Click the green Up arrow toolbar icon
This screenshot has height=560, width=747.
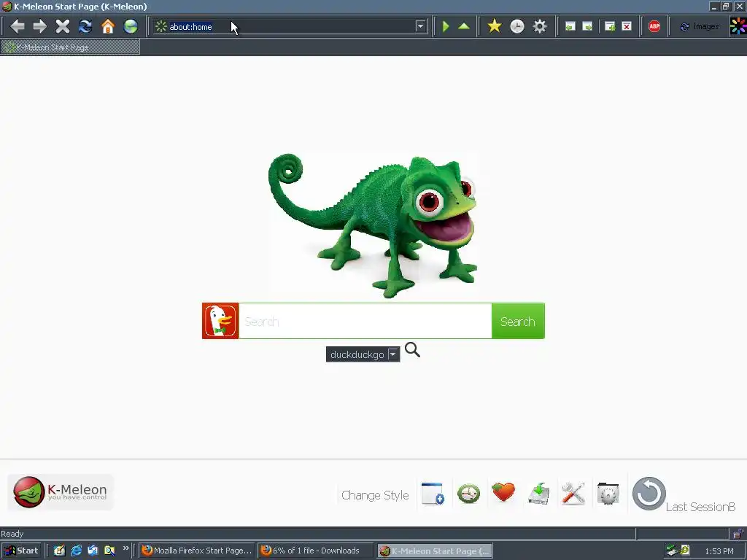click(x=464, y=26)
